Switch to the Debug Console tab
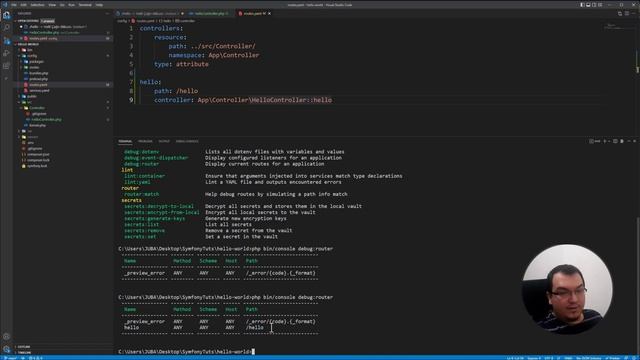Image resolution: width=640 pixels, height=360 pixels. 187,141
